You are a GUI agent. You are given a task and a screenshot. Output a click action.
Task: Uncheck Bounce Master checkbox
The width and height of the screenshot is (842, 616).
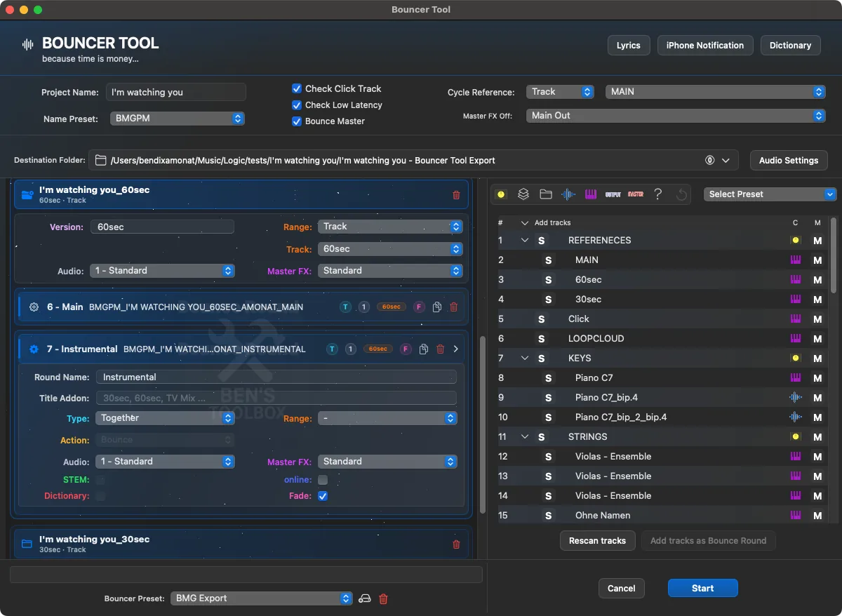pos(297,121)
